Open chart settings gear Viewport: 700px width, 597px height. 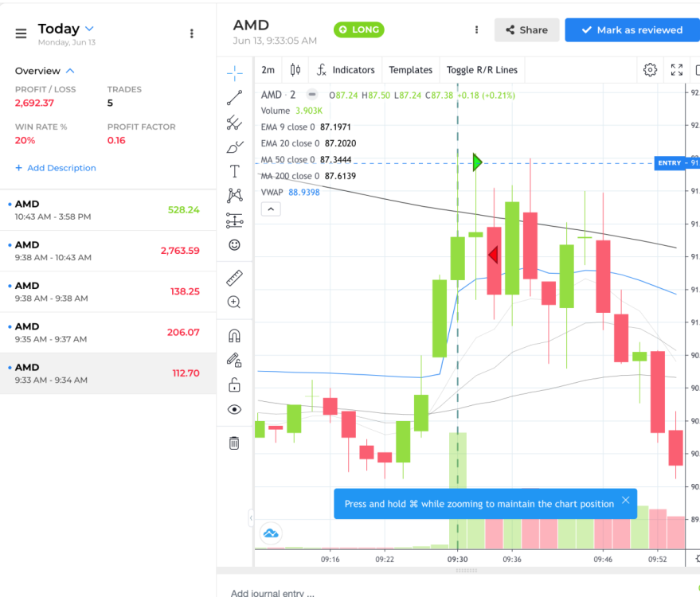[x=650, y=70]
